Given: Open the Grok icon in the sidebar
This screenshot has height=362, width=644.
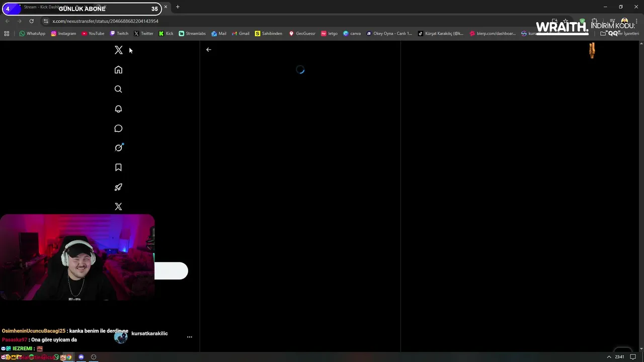Looking at the screenshot, I should [x=118, y=148].
